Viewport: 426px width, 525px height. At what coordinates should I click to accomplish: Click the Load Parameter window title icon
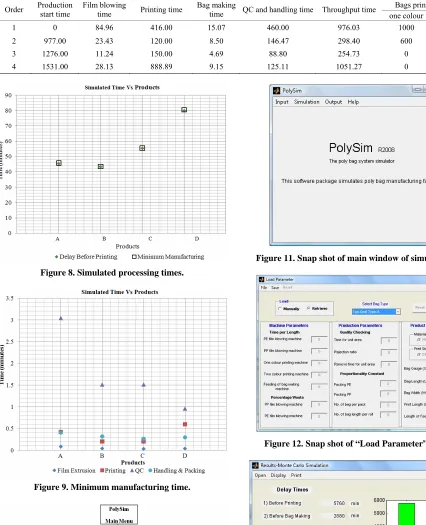tap(262, 279)
